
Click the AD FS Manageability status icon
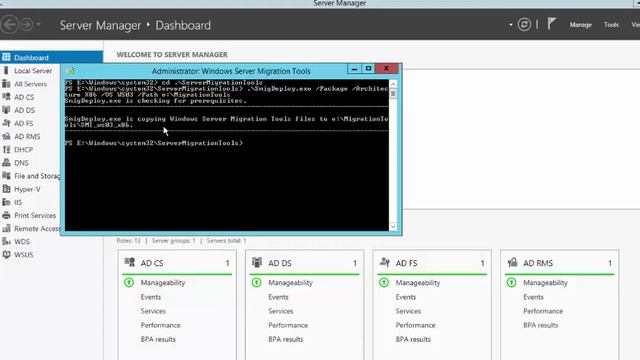pyautogui.click(x=384, y=282)
